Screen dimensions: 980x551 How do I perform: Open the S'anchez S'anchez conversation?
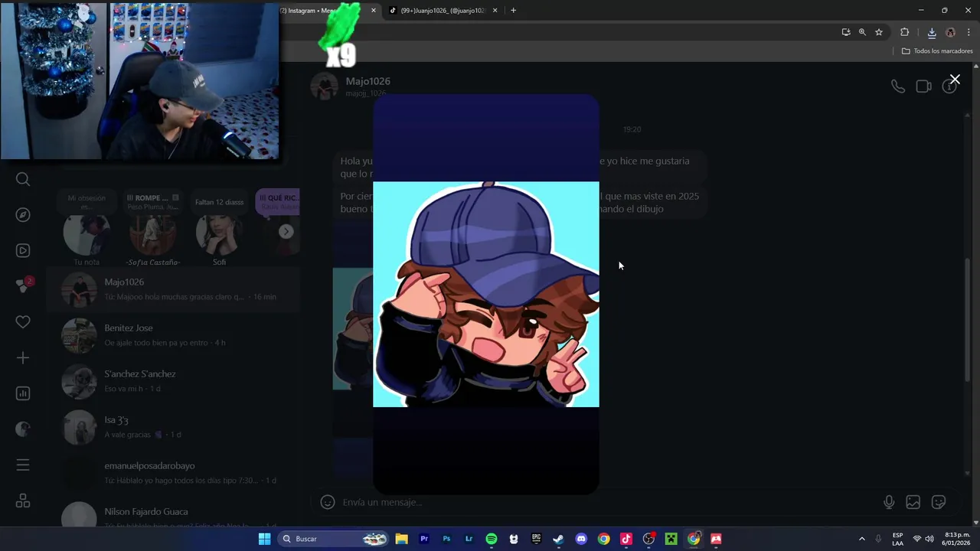pyautogui.click(x=172, y=381)
